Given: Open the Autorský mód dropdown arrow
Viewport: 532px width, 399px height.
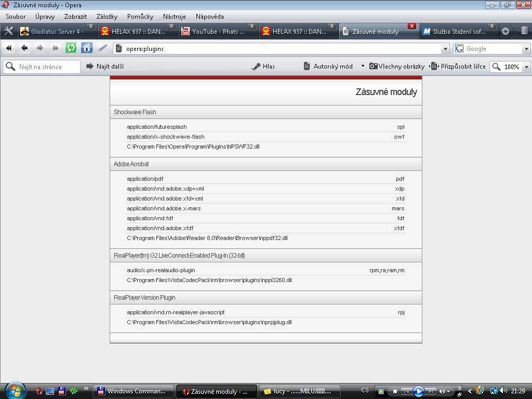Looking at the screenshot, I should tap(363, 66).
